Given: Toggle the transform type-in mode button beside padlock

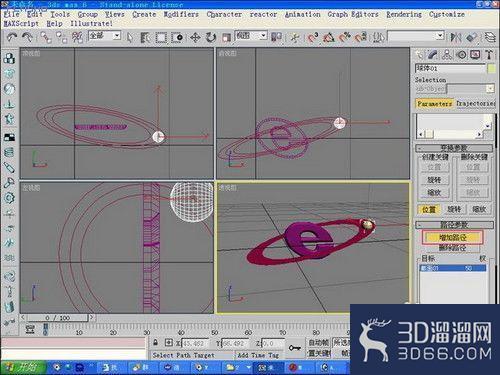Looking at the screenshot, I should tap(169, 342).
